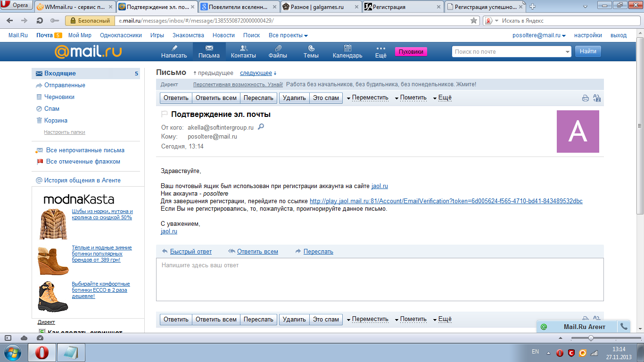Open the EmailVerification link in the message
Viewport: 644px width, 362px height.
coord(446,201)
